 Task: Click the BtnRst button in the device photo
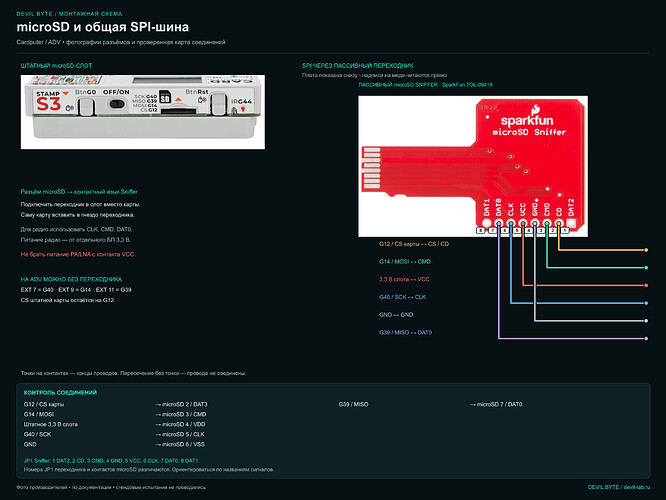coord(219,104)
